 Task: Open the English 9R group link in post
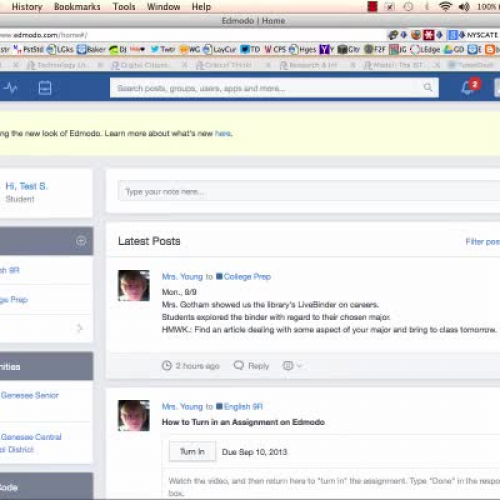click(243, 406)
